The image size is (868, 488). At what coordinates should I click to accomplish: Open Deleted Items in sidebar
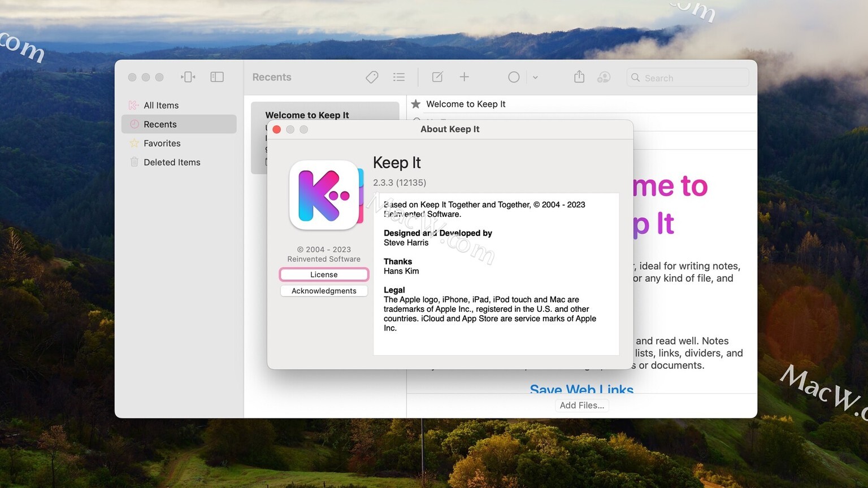179,162
